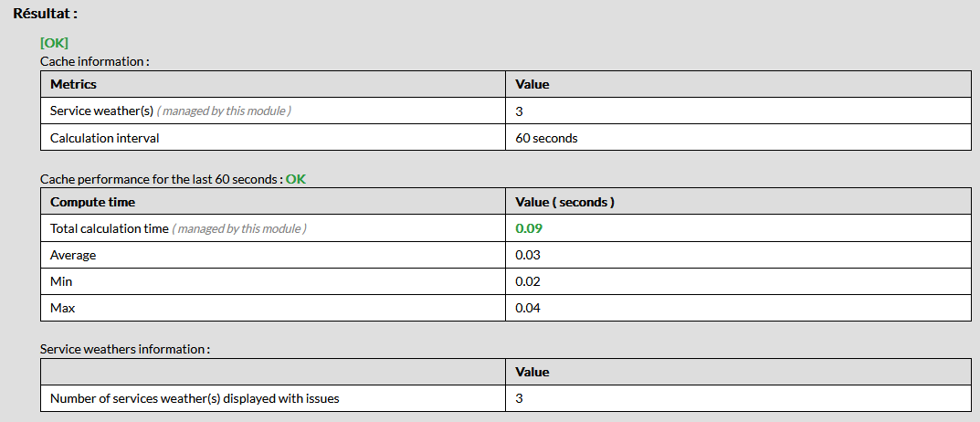This screenshot has height=422, width=980.
Task: Click the Total calculation time row label
Action: coord(110,228)
